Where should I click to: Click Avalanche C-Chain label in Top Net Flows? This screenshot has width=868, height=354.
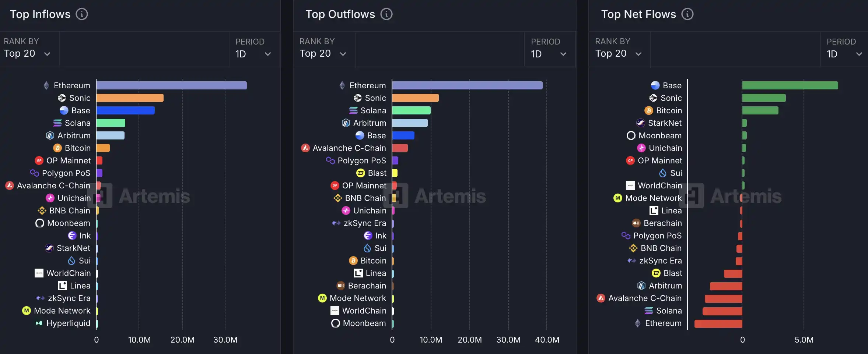[x=645, y=298]
